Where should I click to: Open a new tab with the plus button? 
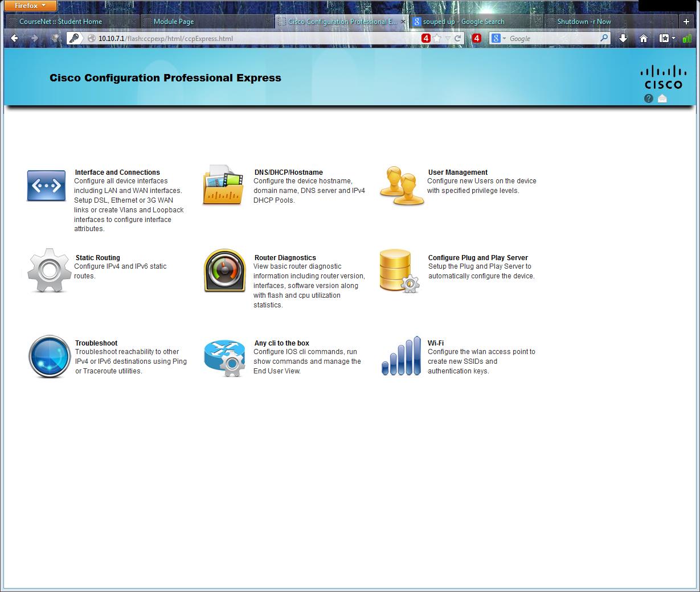[686, 22]
